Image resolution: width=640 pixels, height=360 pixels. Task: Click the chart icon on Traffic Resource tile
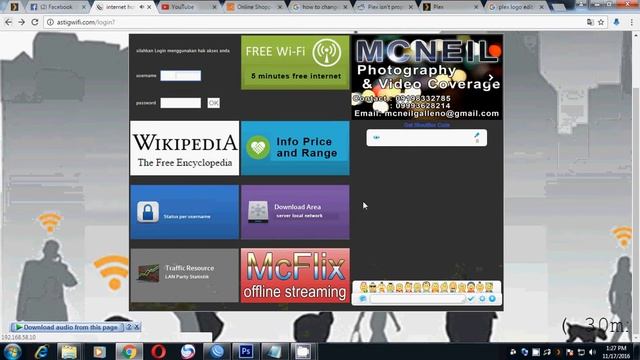(x=148, y=273)
